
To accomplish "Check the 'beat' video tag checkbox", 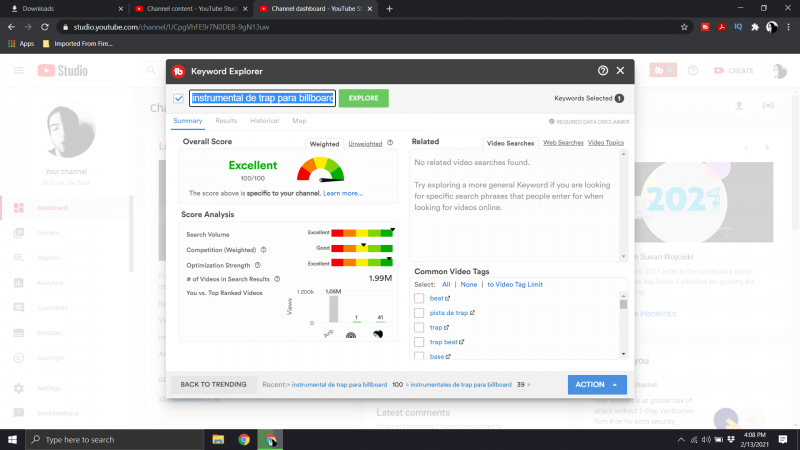I will 419,299.
